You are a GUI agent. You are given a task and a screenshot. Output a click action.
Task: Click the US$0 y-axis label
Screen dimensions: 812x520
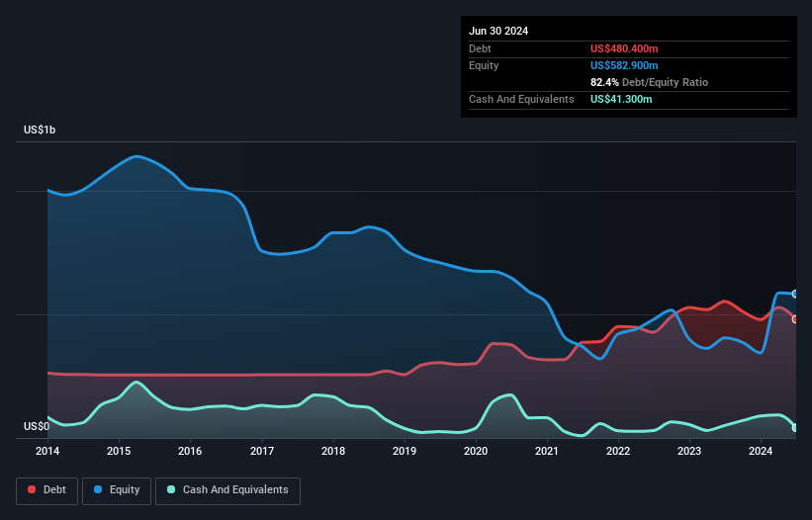coord(37,426)
